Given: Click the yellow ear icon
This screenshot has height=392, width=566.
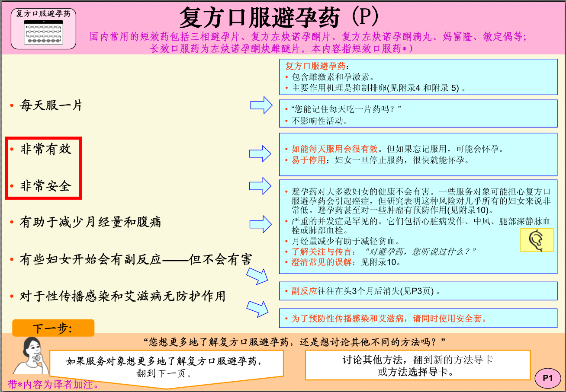Looking at the screenshot, I should pos(537,240).
